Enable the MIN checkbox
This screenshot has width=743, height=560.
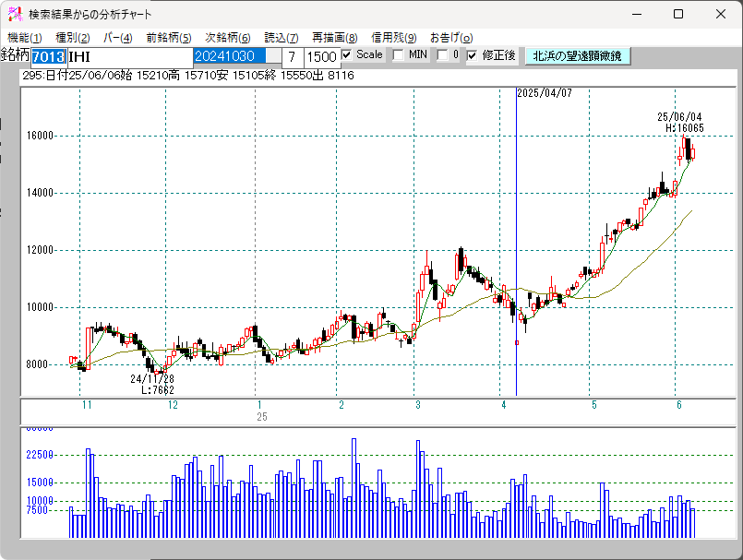(399, 55)
